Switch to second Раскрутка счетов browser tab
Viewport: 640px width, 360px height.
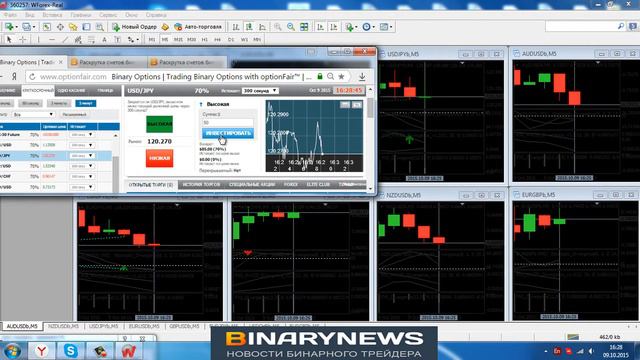point(186,62)
